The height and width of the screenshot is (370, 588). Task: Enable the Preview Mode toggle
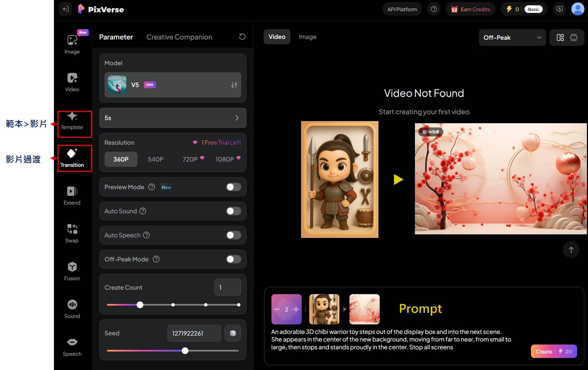click(233, 187)
